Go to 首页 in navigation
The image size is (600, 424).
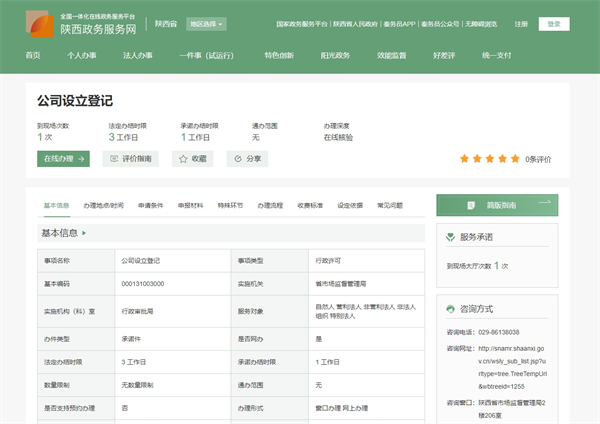pyautogui.click(x=33, y=55)
